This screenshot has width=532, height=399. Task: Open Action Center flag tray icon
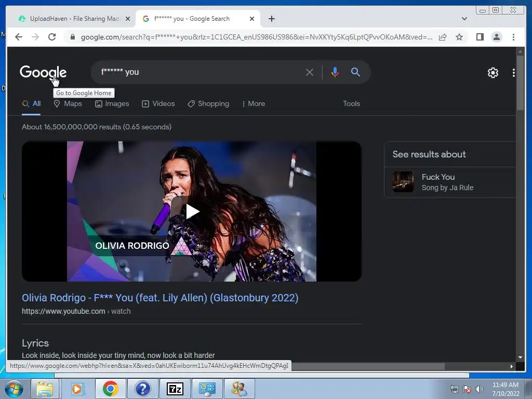(467, 390)
